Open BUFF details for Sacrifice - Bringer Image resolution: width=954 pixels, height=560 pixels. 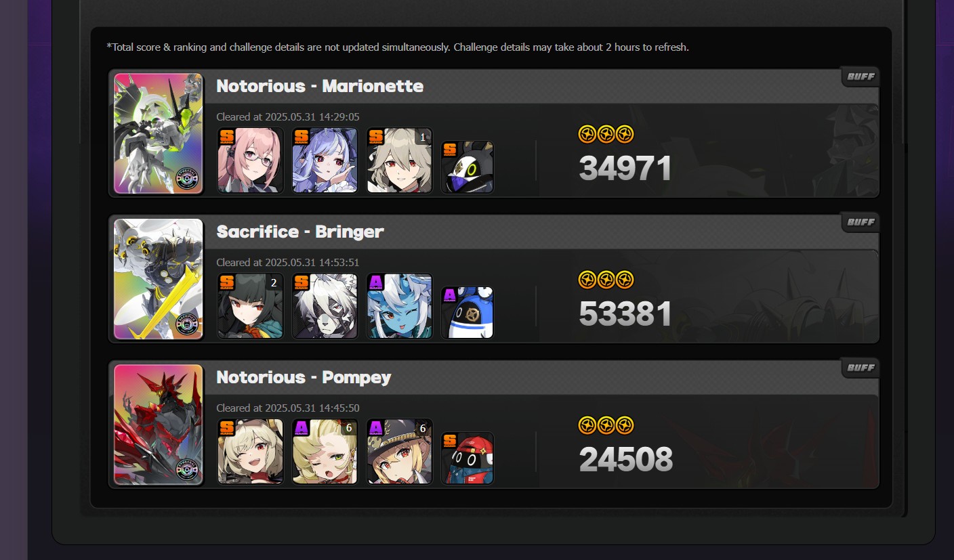coord(860,222)
